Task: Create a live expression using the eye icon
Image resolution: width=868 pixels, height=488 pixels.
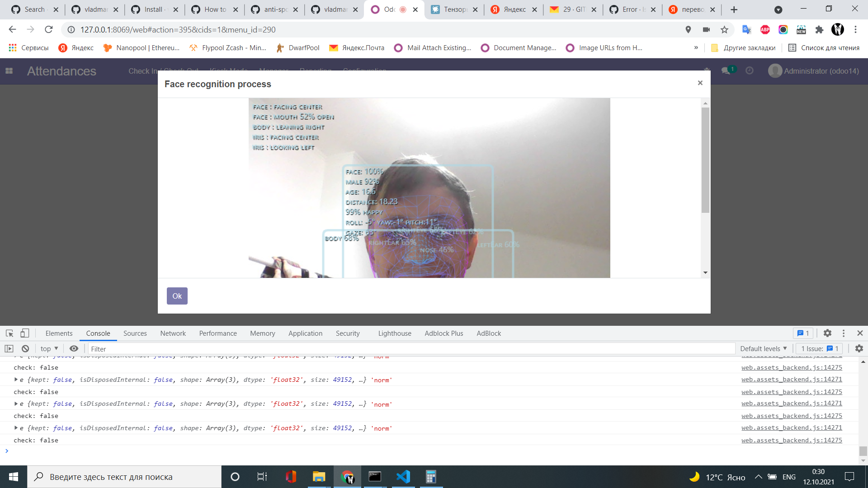Action: click(x=74, y=348)
